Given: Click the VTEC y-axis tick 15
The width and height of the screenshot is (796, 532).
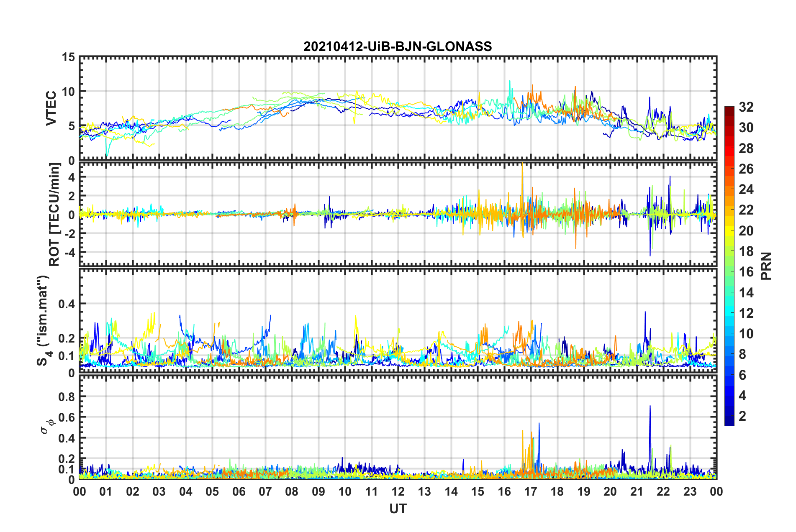Looking at the screenshot, I should (x=69, y=57).
